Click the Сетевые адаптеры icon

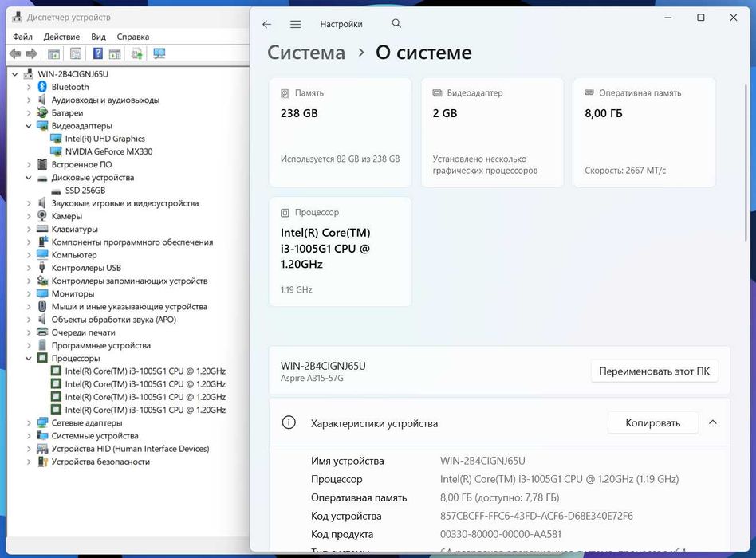click(42, 422)
